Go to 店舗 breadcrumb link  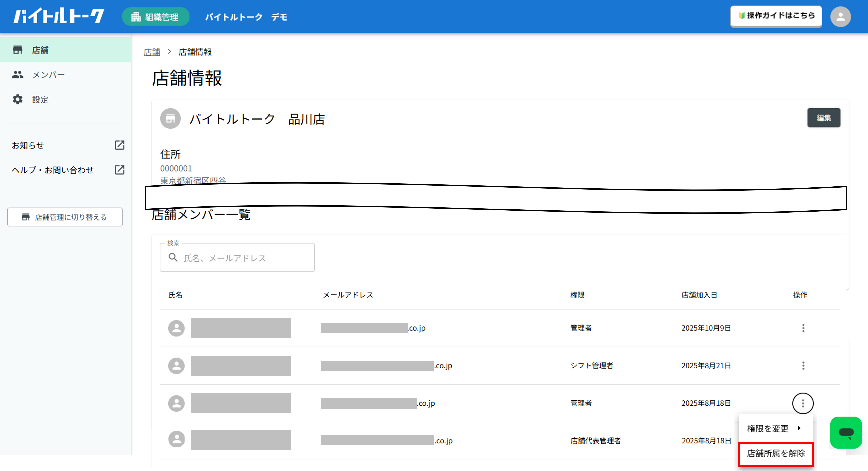[x=152, y=52]
